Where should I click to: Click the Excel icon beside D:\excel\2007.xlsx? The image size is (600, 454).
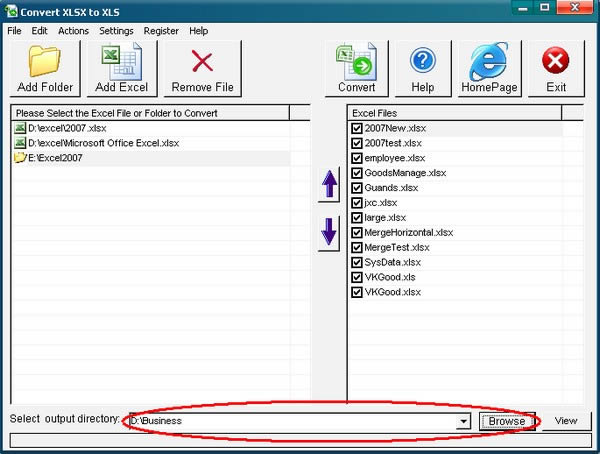pos(20,128)
